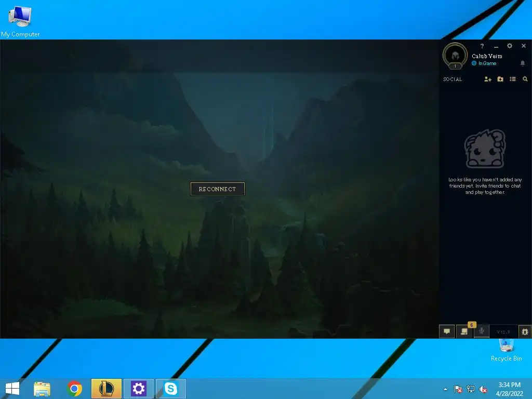Click the muted volume tray icon
Viewport: 532px width, 399px height.
[x=483, y=389]
